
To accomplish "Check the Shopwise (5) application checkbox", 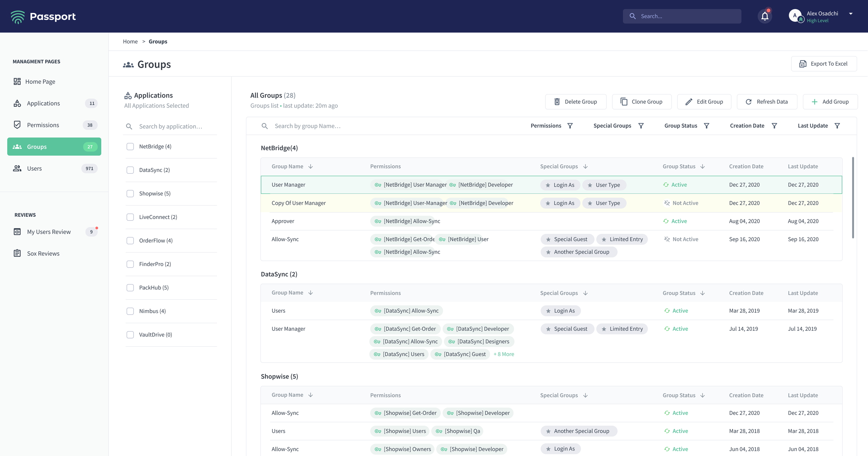I will pos(130,194).
